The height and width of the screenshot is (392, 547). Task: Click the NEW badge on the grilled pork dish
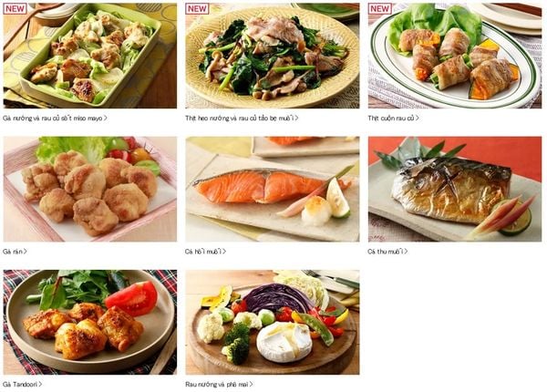197,9
